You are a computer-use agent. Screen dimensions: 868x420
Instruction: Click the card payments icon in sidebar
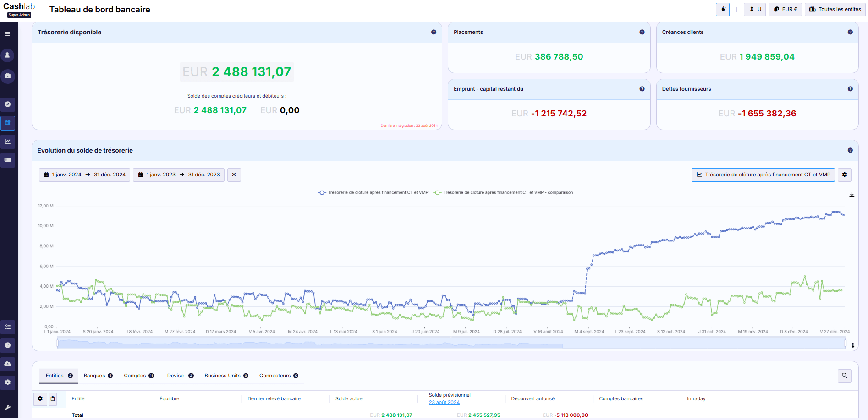tap(7, 160)
